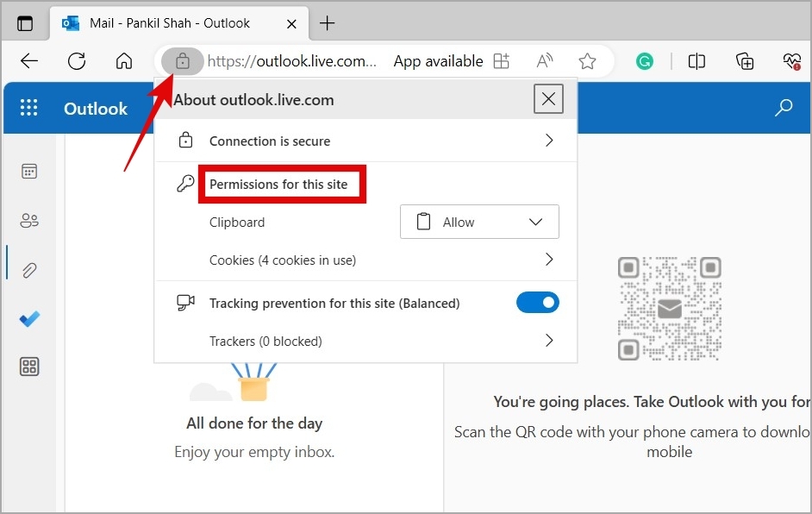Open the Read aloud feature

544,61
